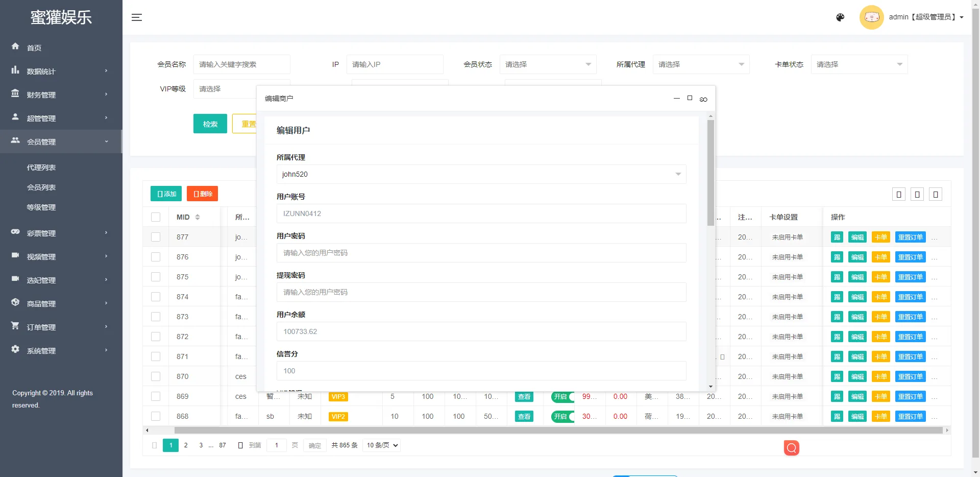Click the theme palette swatch in top bar
Screen dimensions: 980x477
(x=840, y=17)
